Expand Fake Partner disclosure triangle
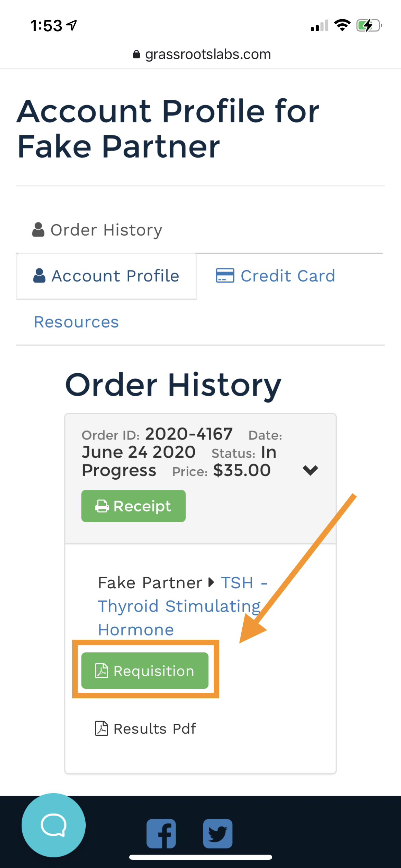Viewport: 401px width, 868px height. coord(211,582)
